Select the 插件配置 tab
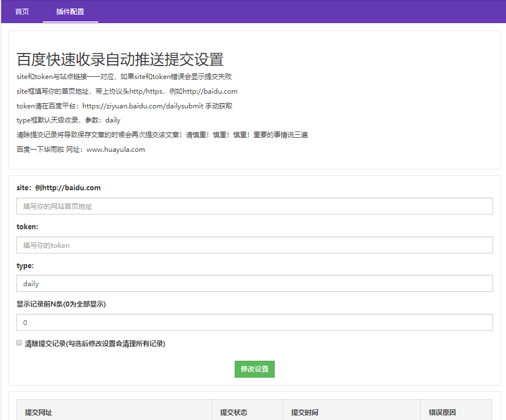This screenshot has width=506, height=420. [x=70, y=11]
